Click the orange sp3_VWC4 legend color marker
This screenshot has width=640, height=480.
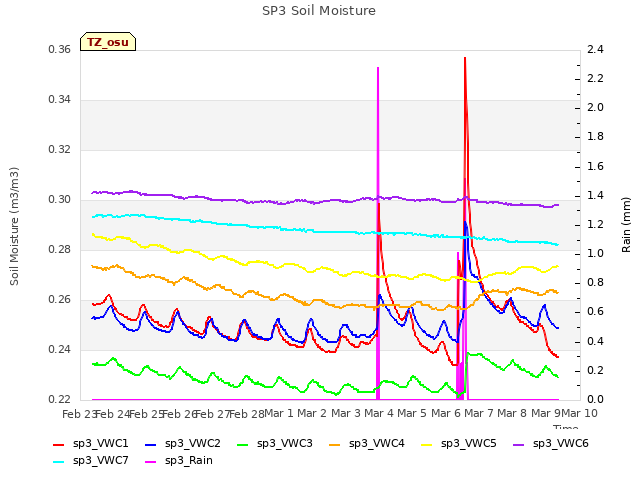pyautogui.click(x=335, y=444)
